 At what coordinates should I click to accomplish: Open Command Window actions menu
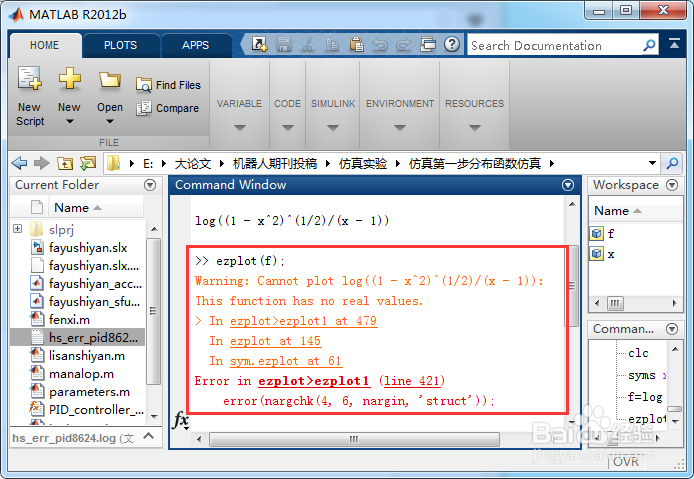click(x=568, y=185)
